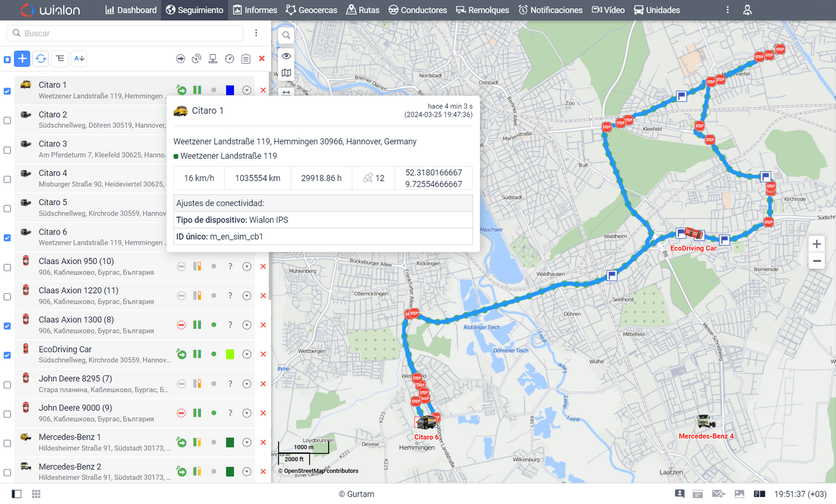Click the movement state column icon in the header
This screenshot has height=504, width=836.
pos(181,59)
